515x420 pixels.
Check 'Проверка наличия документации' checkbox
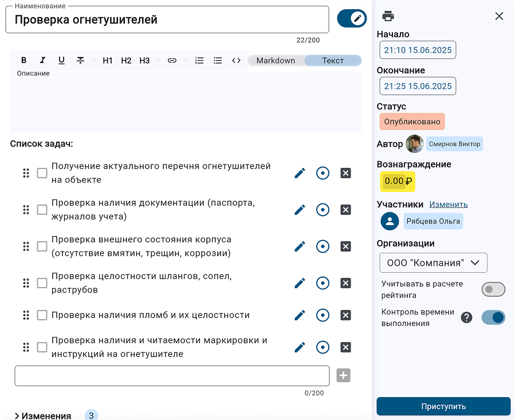point(42,210)
